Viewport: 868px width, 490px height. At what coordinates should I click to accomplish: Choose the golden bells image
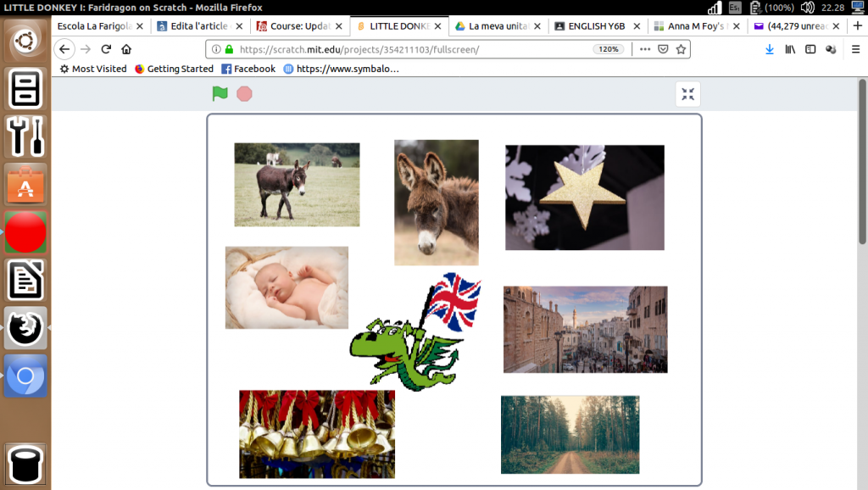(x=317, y=434)
